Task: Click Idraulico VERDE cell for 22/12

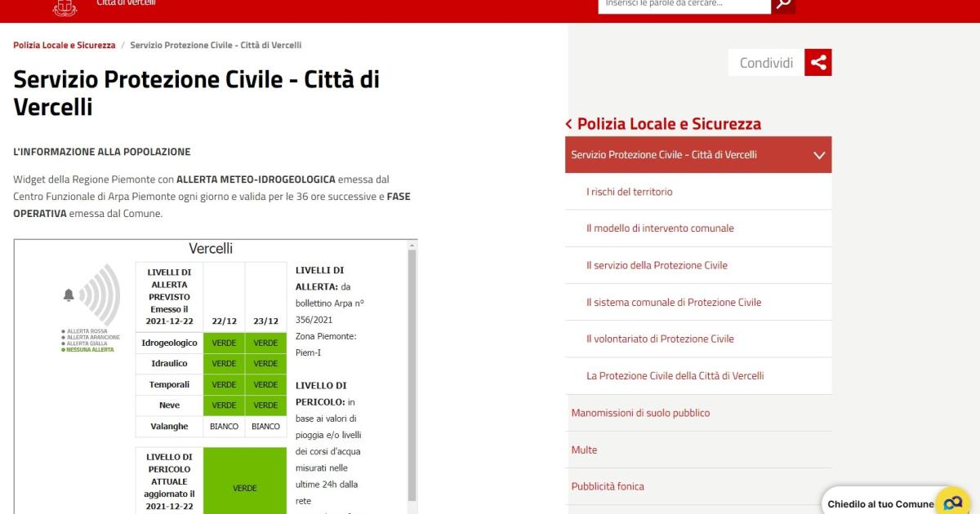Action: click(x=224, y=364)
